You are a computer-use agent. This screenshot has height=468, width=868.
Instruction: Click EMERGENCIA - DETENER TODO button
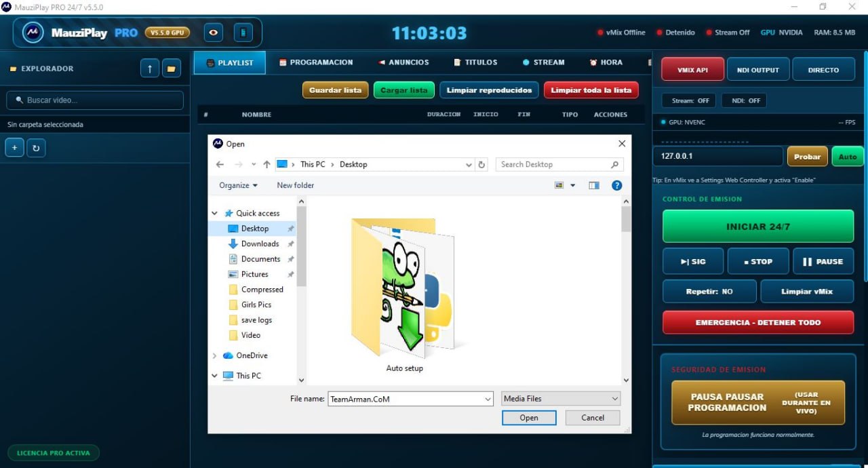(x=758, y=322)
